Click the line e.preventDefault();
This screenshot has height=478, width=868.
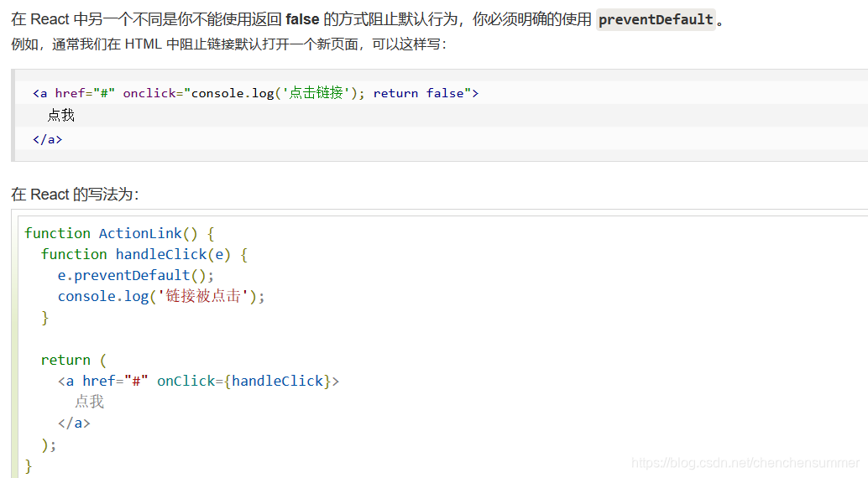click(136, 276)
